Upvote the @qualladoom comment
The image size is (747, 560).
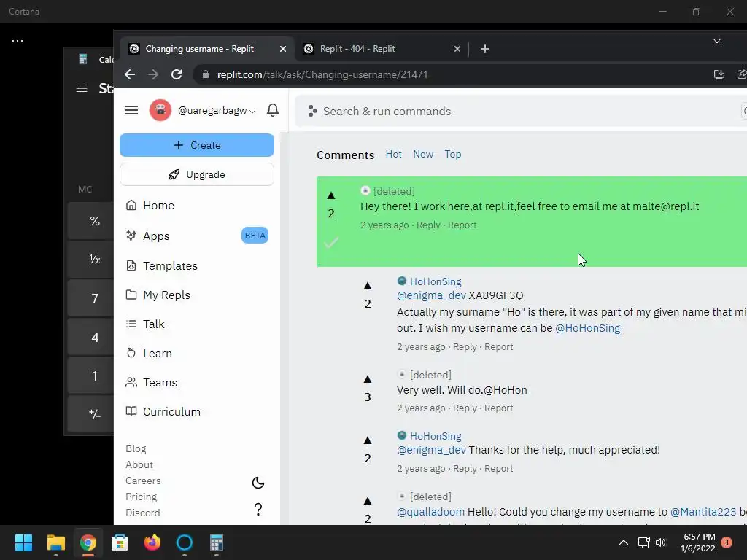(x=368, y=501)
